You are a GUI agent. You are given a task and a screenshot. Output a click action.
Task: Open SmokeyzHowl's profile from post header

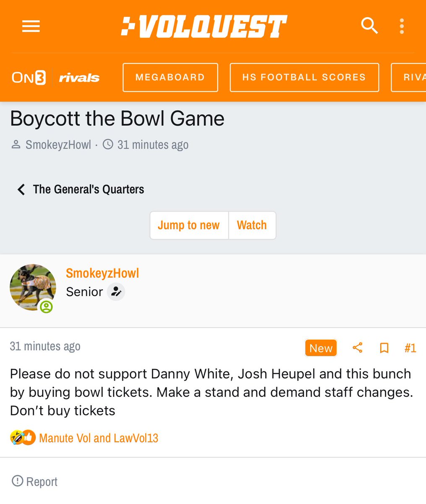click(102, 273)
